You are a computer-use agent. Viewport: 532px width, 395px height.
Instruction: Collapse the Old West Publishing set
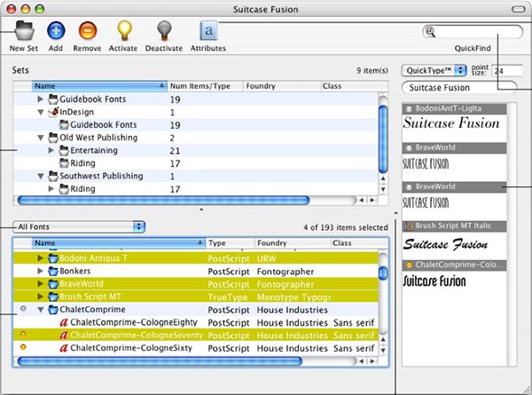pyautogui.click(x=41, y=138)
